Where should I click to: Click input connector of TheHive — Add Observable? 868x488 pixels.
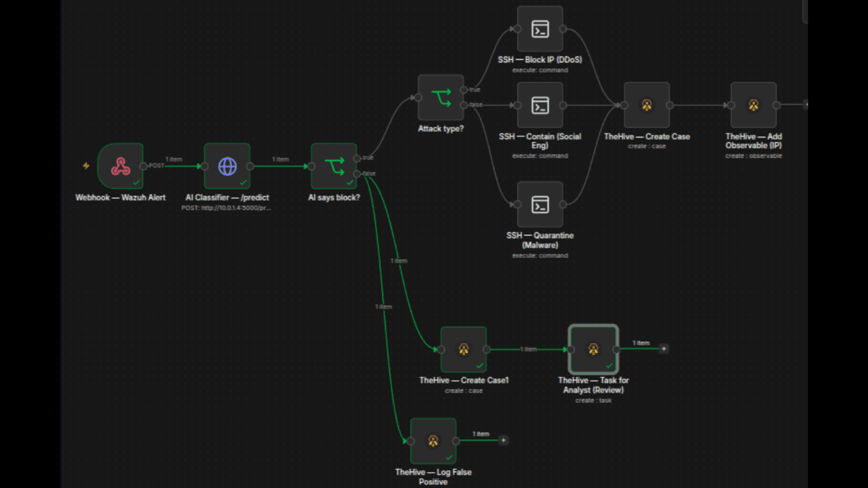pos(731,105)
